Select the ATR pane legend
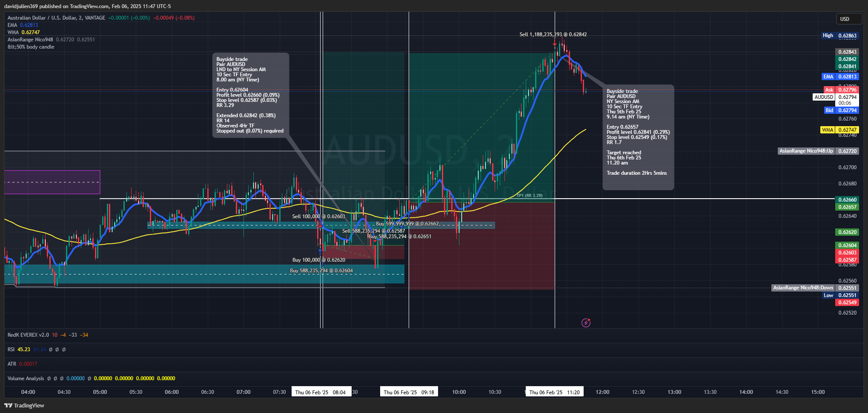The image size is (868, 413). 22,364
